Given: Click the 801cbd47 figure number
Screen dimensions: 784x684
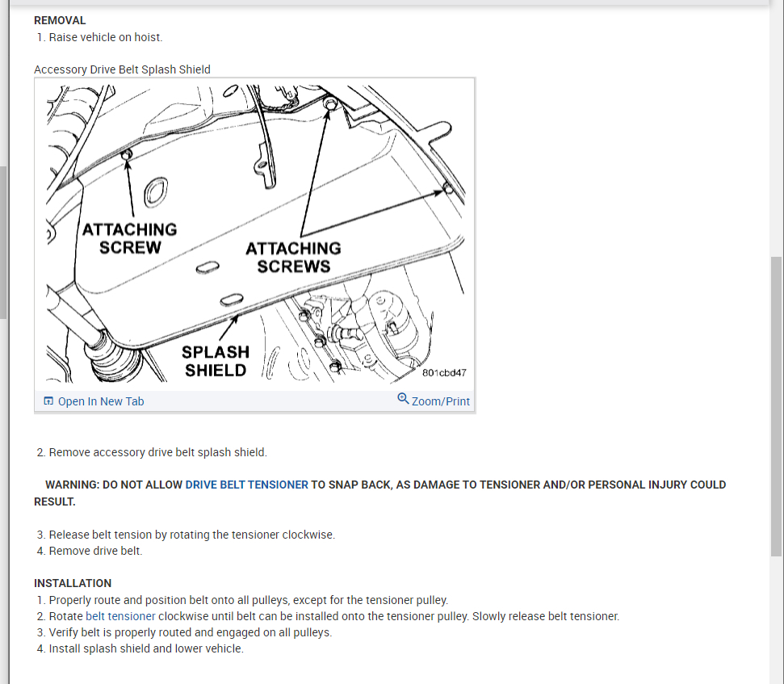Looking at the screenshot, I should (444, 373).
